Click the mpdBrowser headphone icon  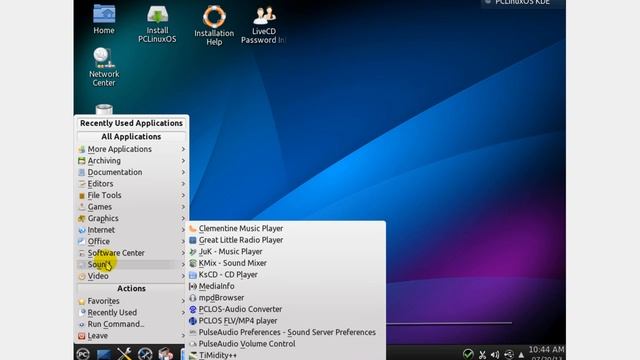point(193,298)
